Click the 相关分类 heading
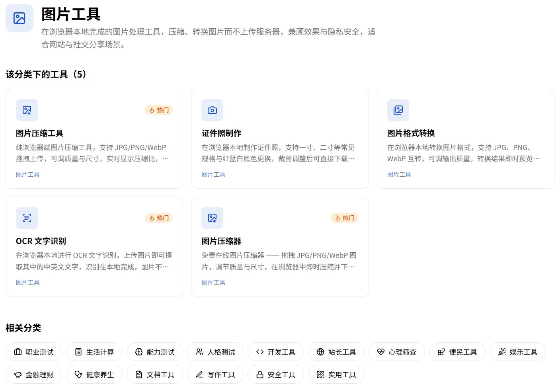 (23, 328)
